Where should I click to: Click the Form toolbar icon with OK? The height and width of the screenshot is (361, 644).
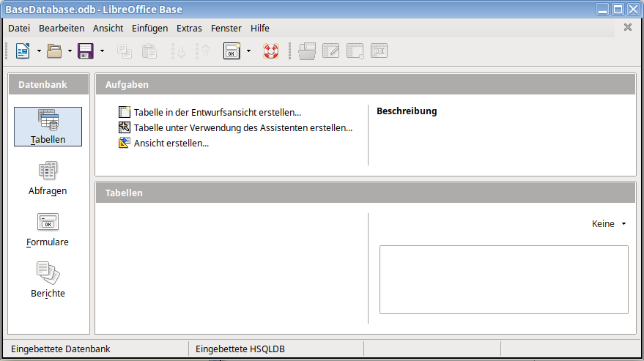click(232, 51)
